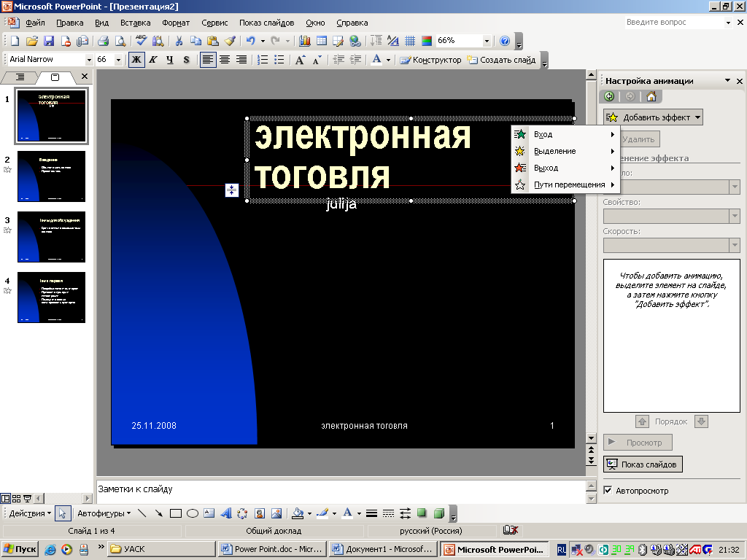Image resolution: width=747 pixels, height=560 pixels.
Task: Center the text alignment
Action: click(x=225, y=60)
